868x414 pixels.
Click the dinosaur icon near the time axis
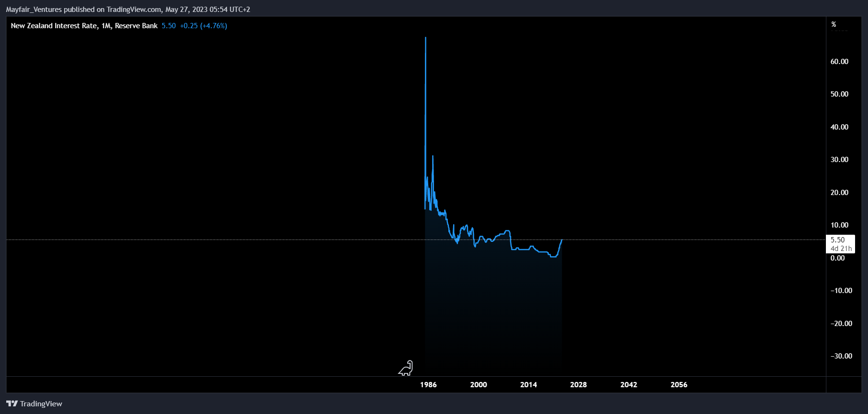[406, 368]
